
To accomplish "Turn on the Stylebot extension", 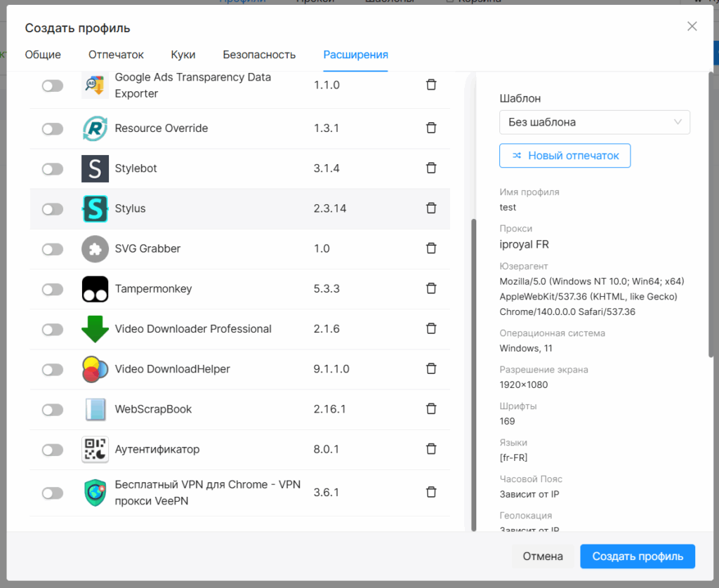I will 53,169.
